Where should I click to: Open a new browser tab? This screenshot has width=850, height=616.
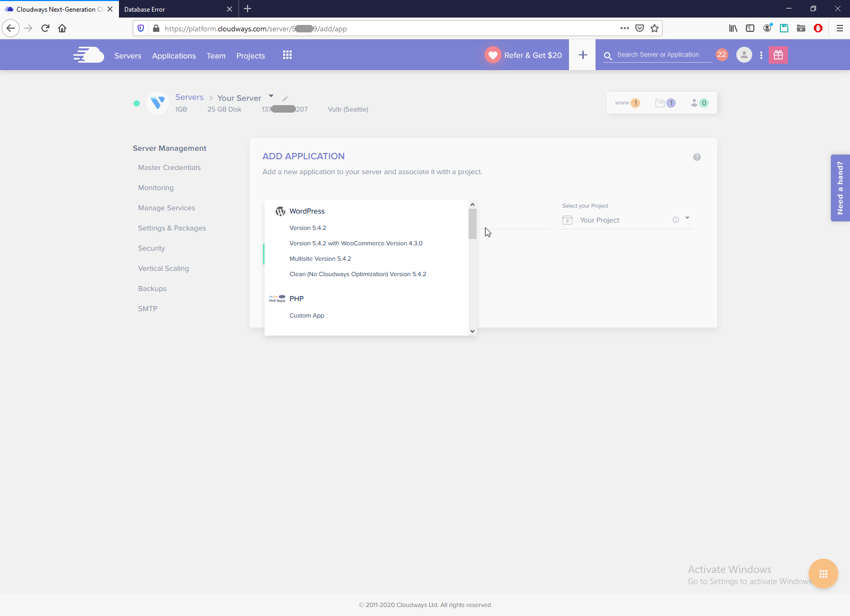point(248,8)
